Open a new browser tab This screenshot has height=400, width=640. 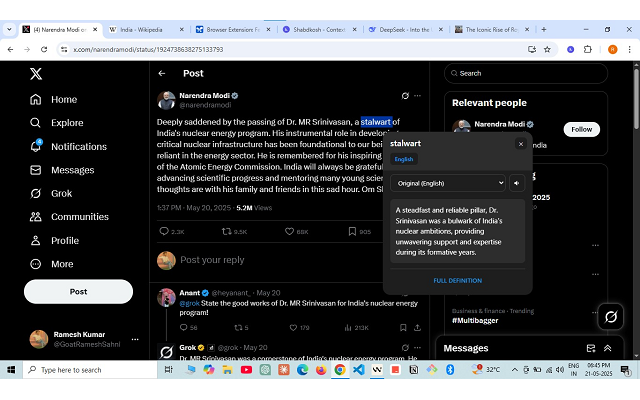tap(544, 29)
